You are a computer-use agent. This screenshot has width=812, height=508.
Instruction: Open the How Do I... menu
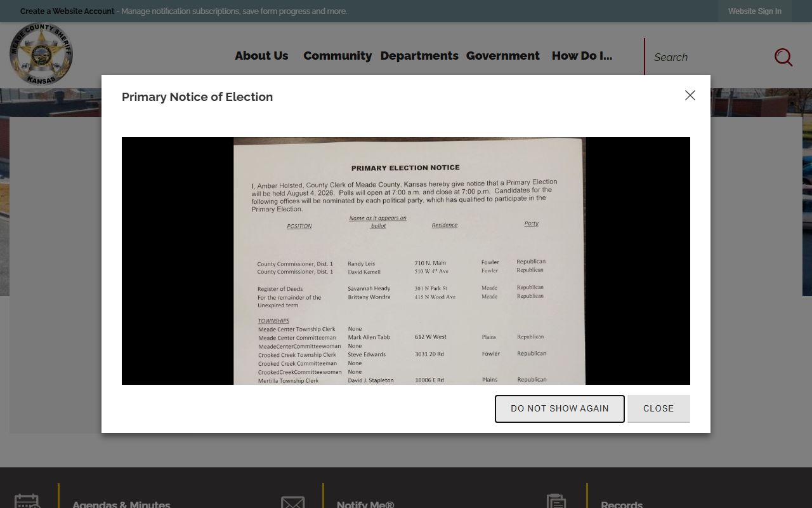(x=582, y=56)
